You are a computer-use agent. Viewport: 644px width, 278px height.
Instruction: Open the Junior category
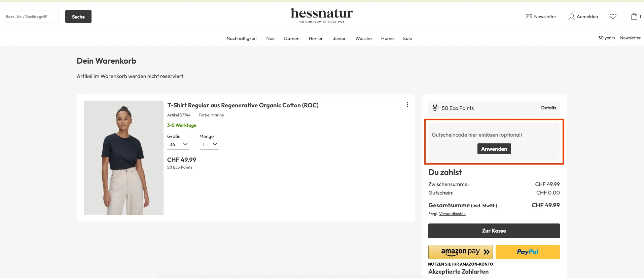tap(339, 38)
